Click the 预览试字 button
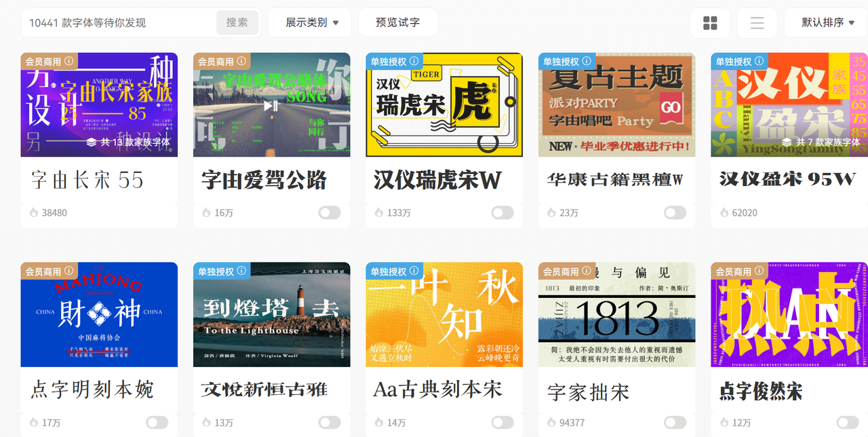The width and height of the screenshot is (868, 437). [x=397, y=22]
